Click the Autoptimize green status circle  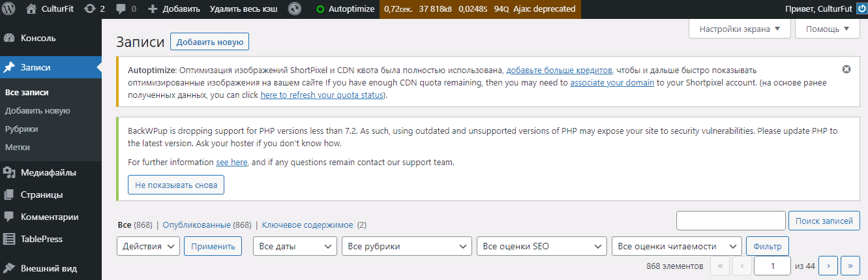pos(320,9)
